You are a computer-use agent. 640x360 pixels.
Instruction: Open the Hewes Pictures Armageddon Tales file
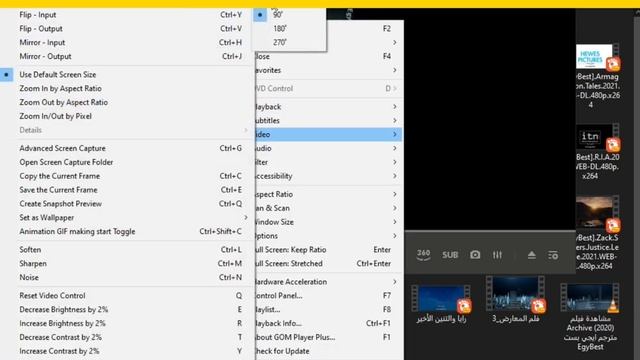pos(597,76)
